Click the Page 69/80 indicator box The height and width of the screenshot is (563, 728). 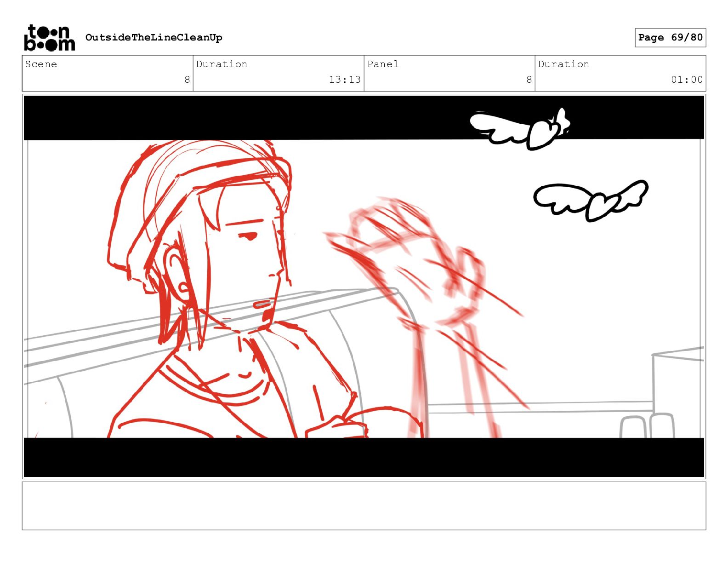670,38
